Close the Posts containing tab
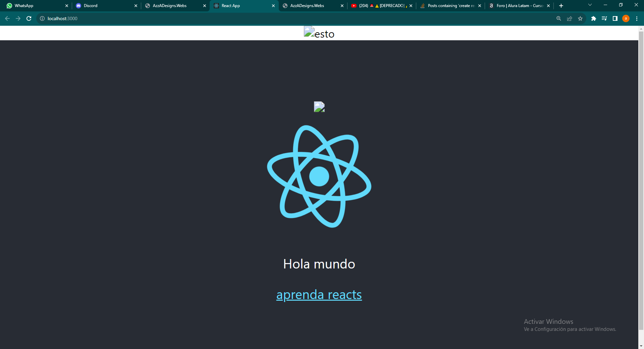 [x=480, y=6]
